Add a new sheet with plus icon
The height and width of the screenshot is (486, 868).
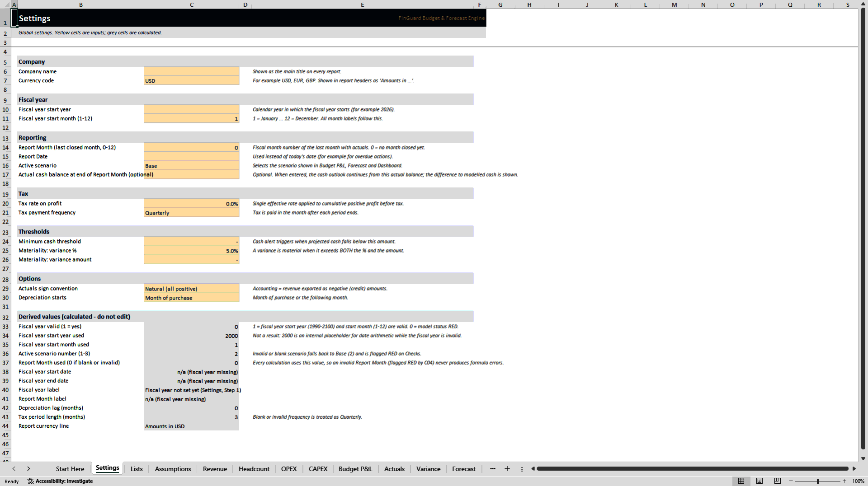(x=507, y=469)
